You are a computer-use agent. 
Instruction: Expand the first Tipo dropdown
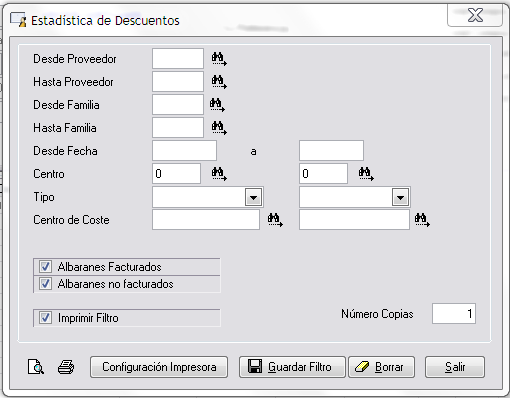[254, 197]
